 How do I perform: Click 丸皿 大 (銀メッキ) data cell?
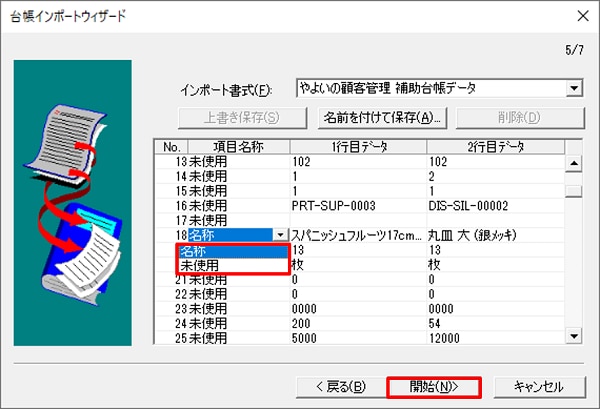pyautogui.click(x=496, y=235)
